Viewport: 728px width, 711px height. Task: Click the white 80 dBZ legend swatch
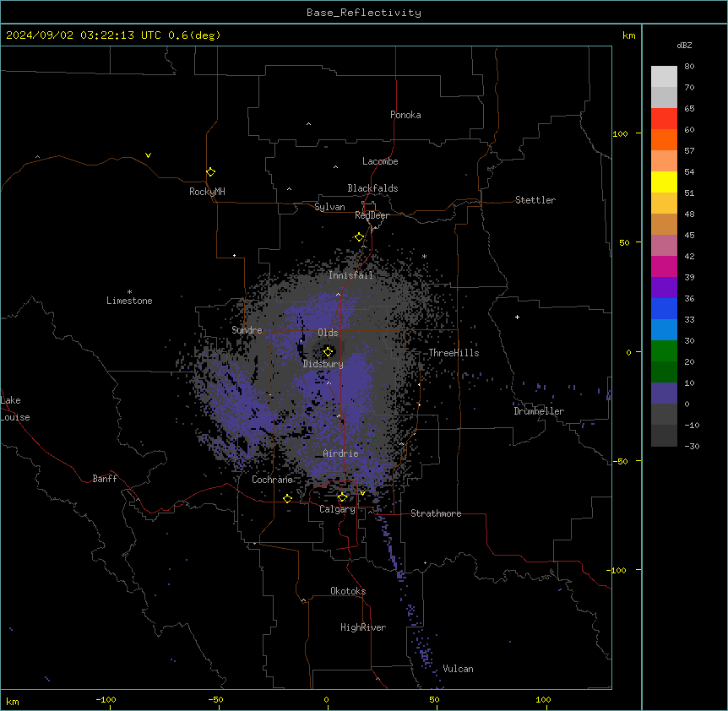click(664, 77)
